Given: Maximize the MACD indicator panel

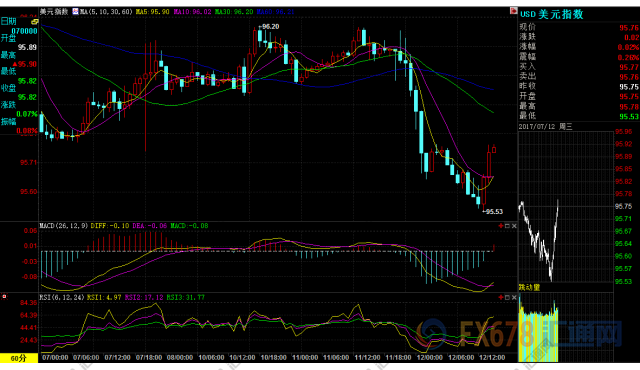Looking at the screenshot, I should point(507,226).
